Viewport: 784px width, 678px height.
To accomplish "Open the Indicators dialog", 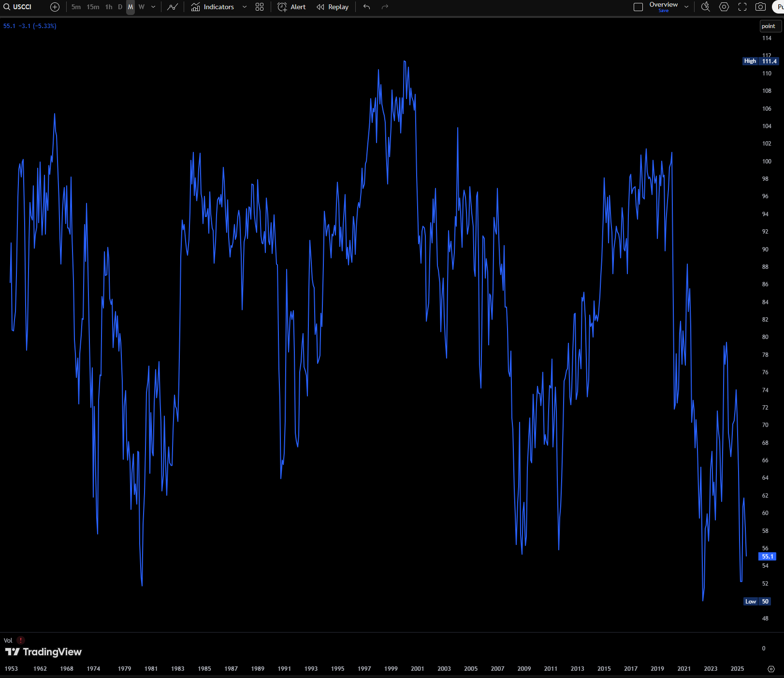I will [213, 7].
